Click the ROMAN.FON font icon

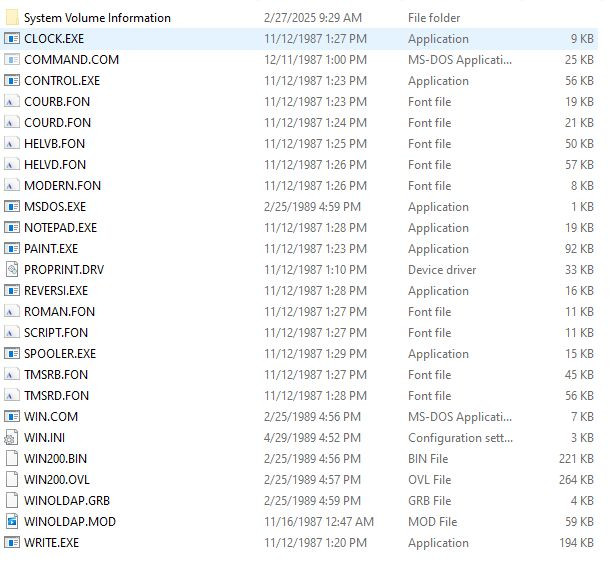[x=11, y=312]
